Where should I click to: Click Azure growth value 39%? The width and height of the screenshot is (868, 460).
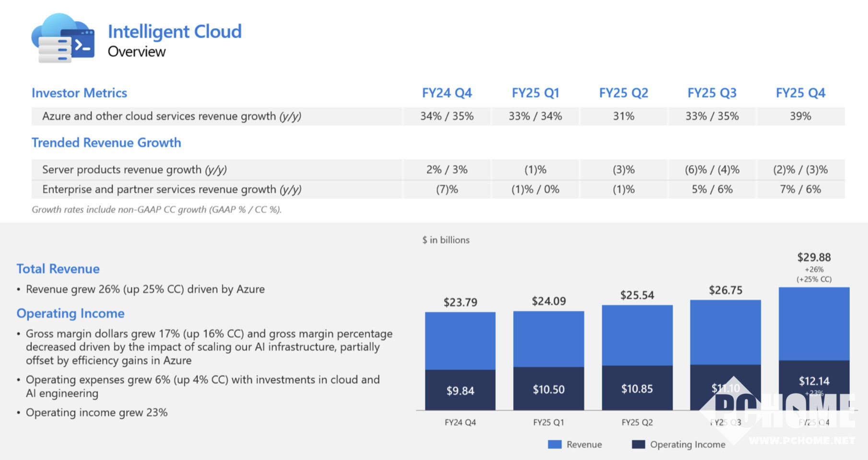pyautogui.click(x=800, y=116)
